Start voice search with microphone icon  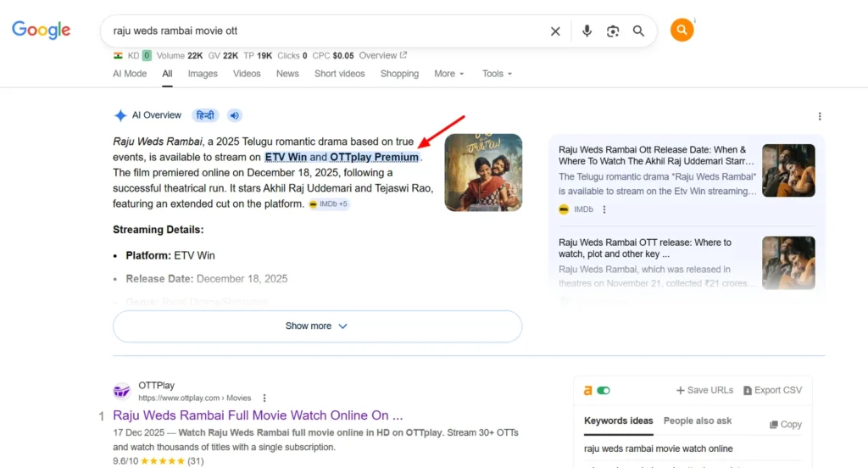point(587,31)
